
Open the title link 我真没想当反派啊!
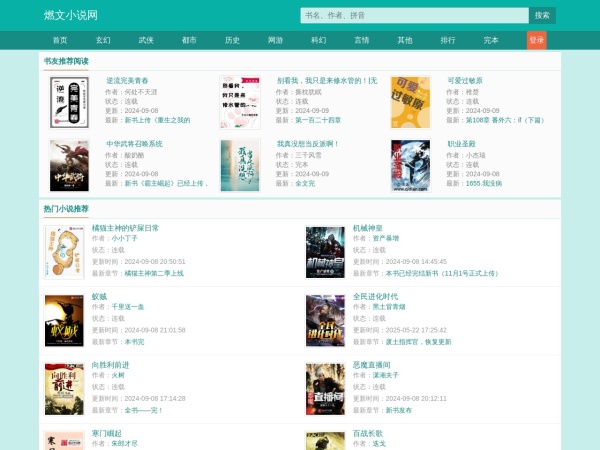click(308, 144)
